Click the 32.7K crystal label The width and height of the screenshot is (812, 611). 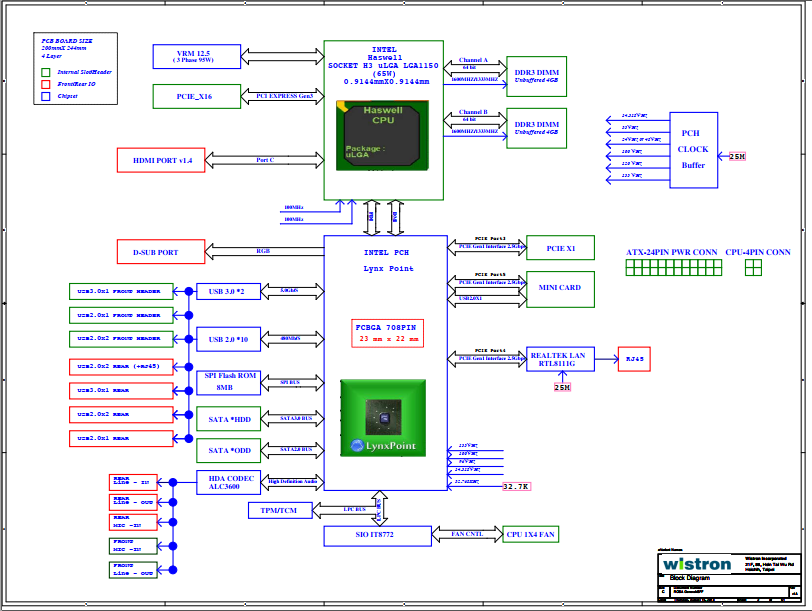(x=516, y=486)
